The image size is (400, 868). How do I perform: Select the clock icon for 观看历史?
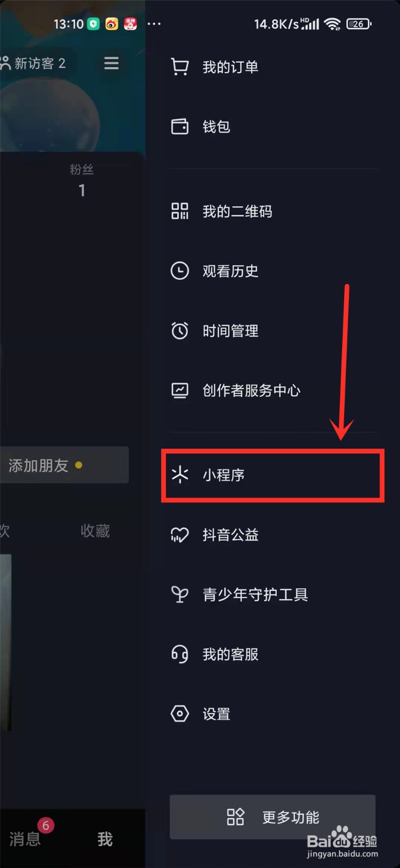(180, 271)
